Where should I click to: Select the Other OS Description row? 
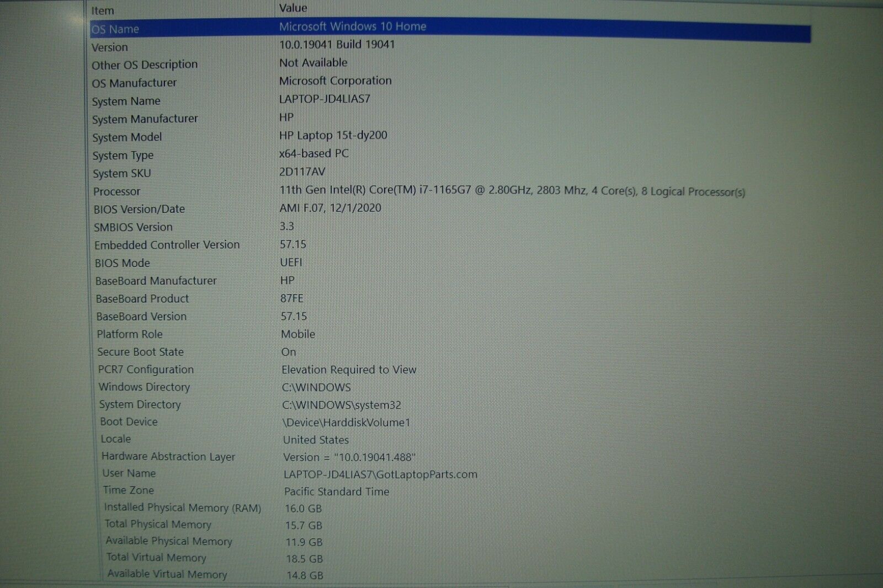[145, 65]
